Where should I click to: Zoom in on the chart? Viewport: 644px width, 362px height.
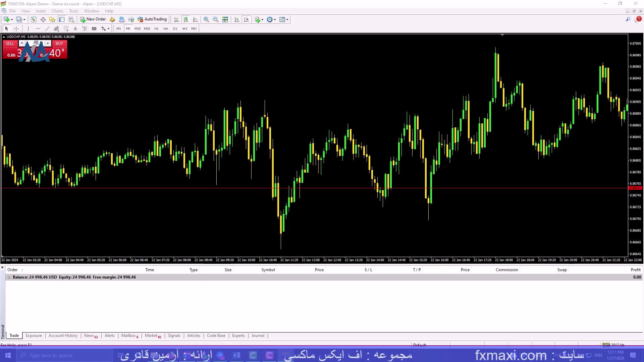coord(206,19)
